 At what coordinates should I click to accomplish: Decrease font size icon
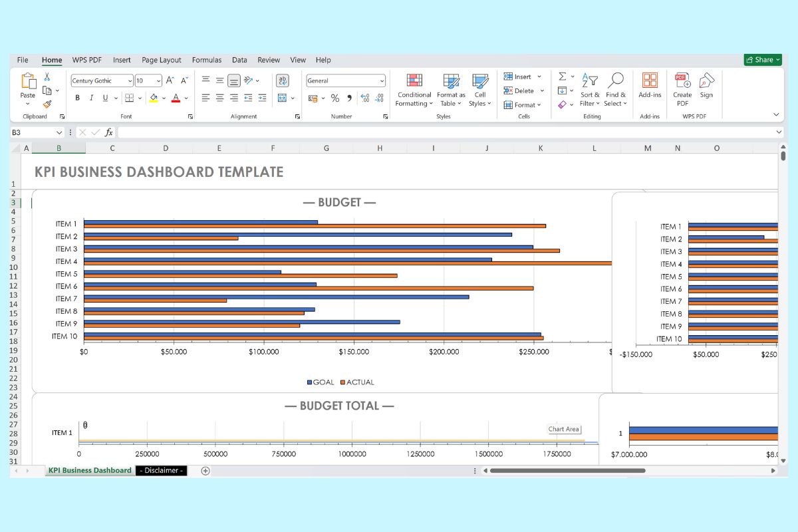[184, 80]
